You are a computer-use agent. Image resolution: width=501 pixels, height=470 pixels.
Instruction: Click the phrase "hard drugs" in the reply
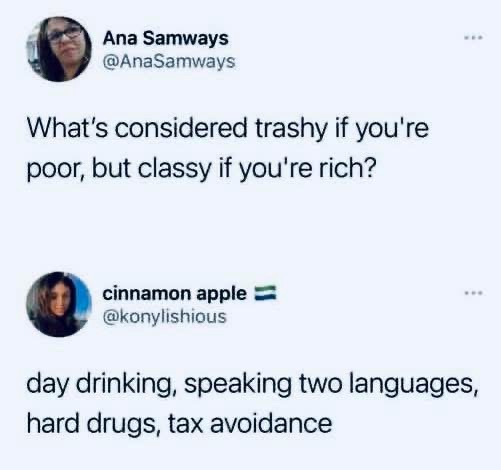pos(91,423)
